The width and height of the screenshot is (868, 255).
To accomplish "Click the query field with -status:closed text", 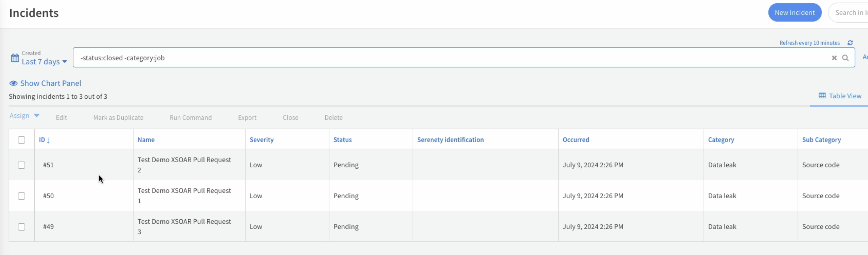I will pyautogui.click(x=438, y=58).
